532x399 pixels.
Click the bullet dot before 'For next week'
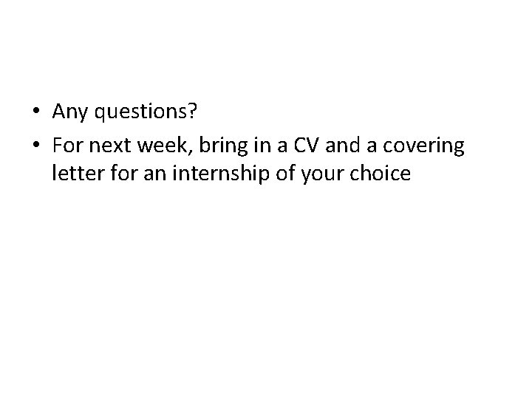[x=36, y=145]
